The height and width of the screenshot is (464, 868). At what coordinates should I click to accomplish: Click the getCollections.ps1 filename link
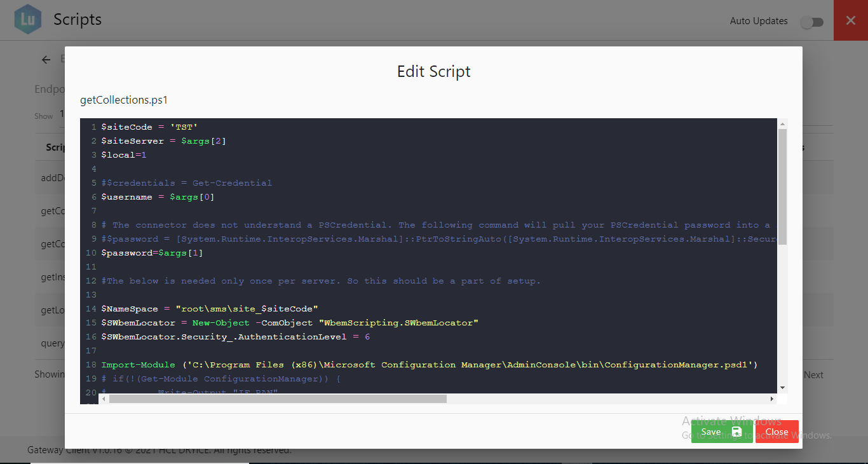coord(123,100)
